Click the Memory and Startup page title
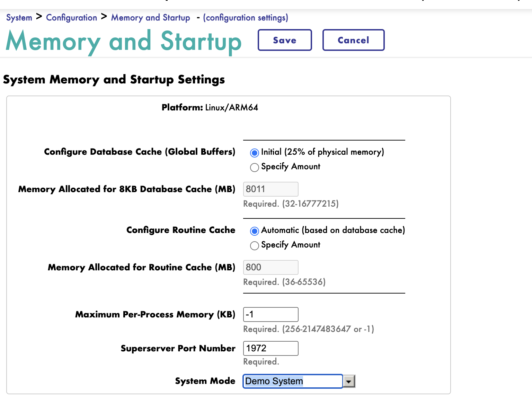Screen dimensions: 532x414 [124, 42]
